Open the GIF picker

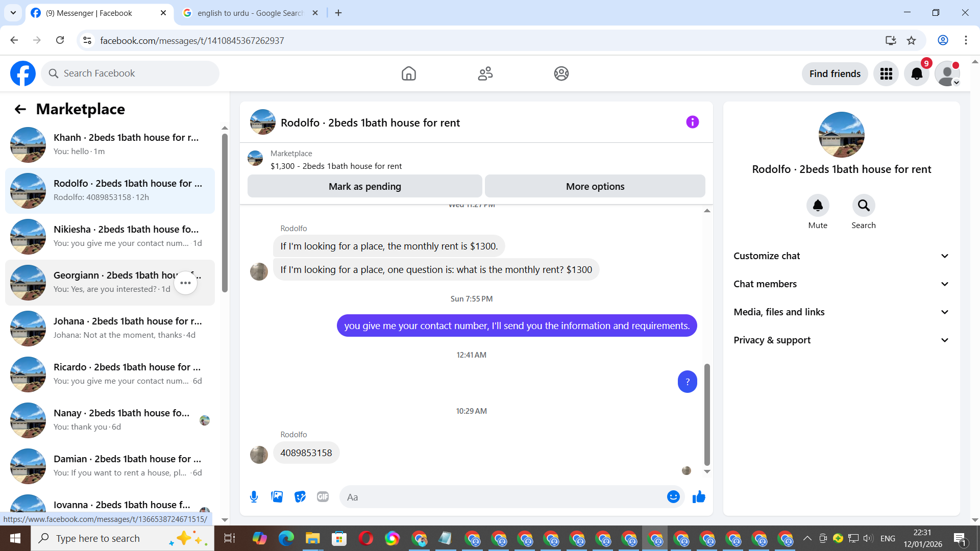point(323,497)
